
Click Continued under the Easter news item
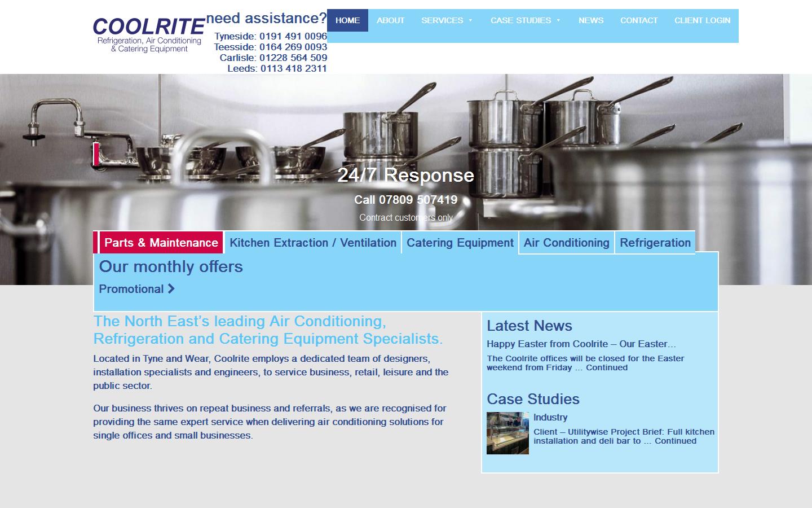607,367
